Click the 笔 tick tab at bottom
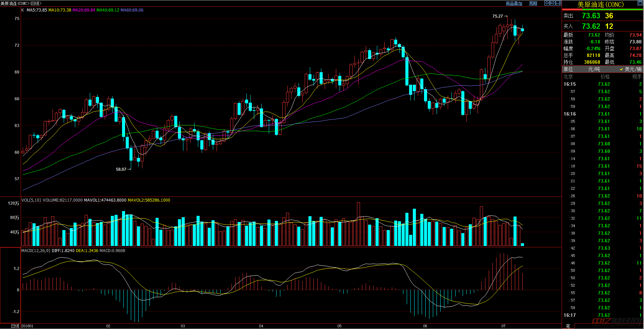 tap(568, 326)
